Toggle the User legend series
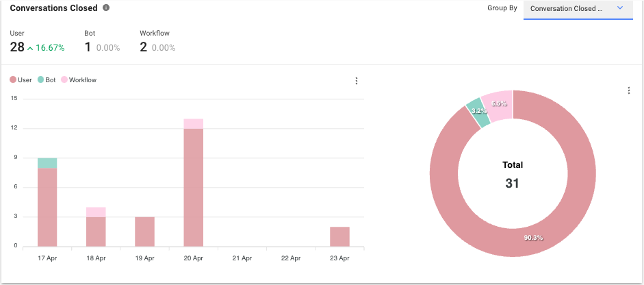Image resolution: width=644 pixels, height=285 pixels. pos(21,80)
